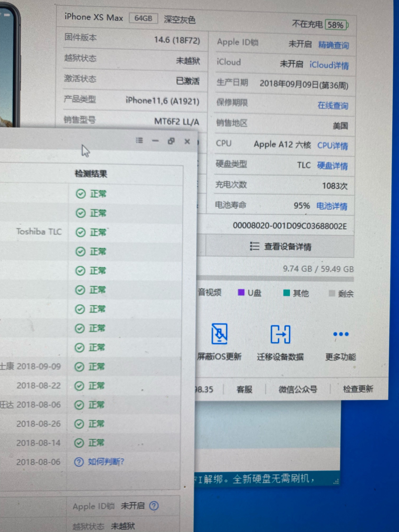This screenshot has height=532, width=399.
Task: Open the iCloud详情 link
Action: pos(329,65)
